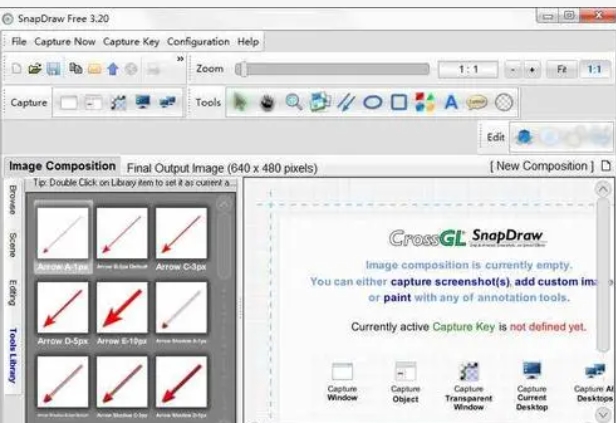The image size is (616, 423).
Task: Click the all desktops dual-monitor toolbar icon
Action: pos(168,102)
